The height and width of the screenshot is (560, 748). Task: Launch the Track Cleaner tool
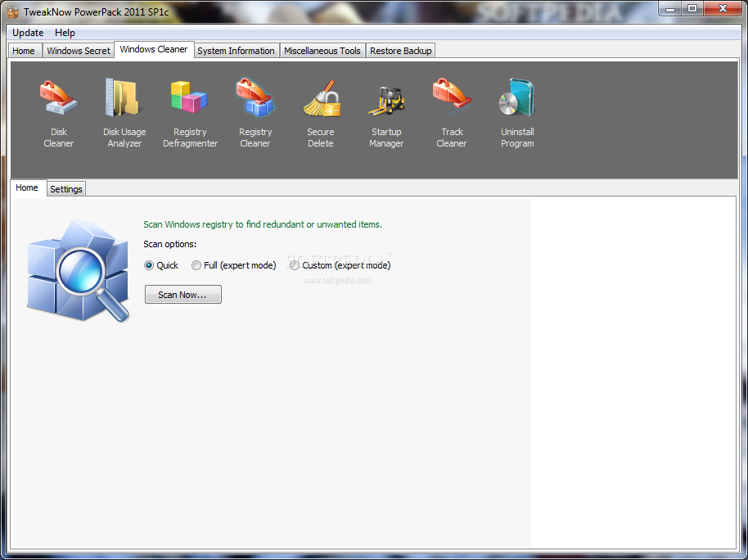[451, 114]
